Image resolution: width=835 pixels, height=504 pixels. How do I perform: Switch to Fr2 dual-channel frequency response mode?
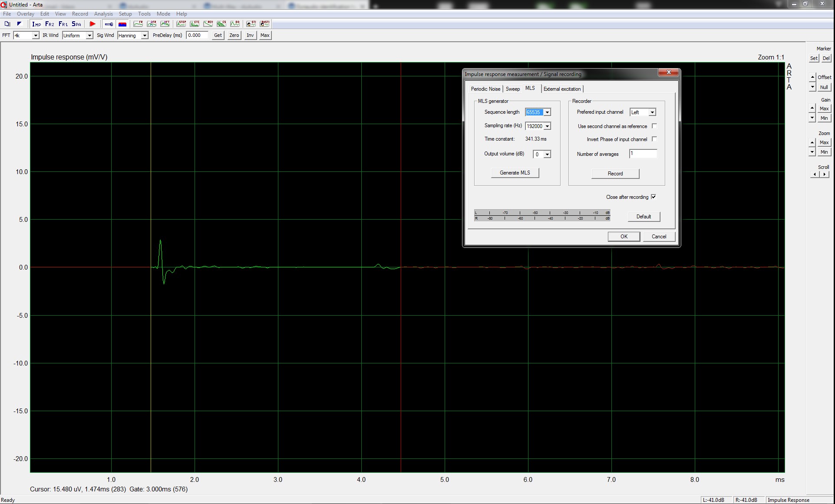(x=50, y=24)
